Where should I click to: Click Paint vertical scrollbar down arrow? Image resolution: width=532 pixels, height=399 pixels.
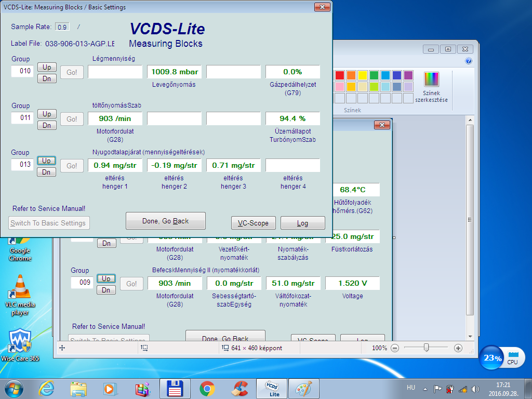coord(470,336)
